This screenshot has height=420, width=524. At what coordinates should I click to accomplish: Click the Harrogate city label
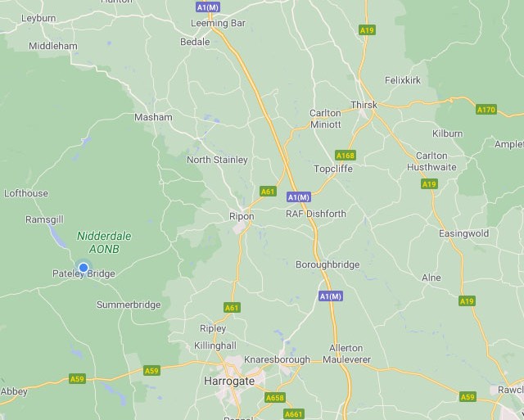(x=229, y=381)
